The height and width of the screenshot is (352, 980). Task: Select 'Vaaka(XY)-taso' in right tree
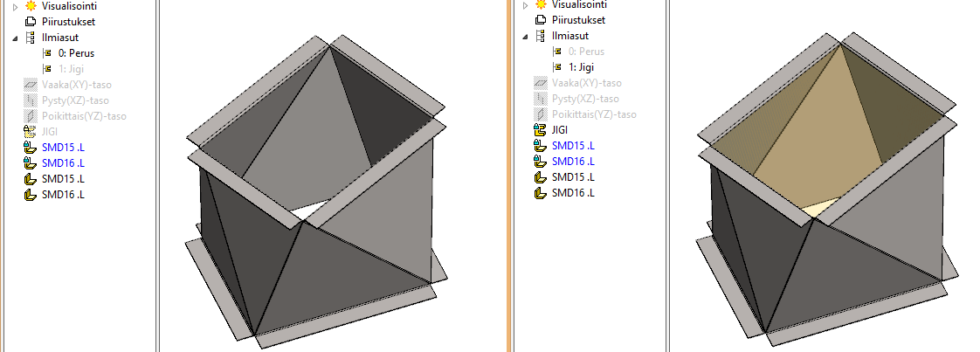[x=586, y=82]
